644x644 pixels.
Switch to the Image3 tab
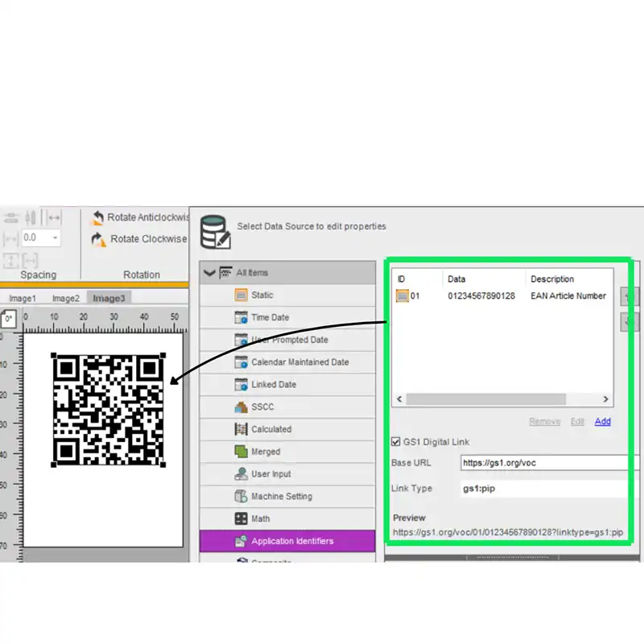click(109, 298)
